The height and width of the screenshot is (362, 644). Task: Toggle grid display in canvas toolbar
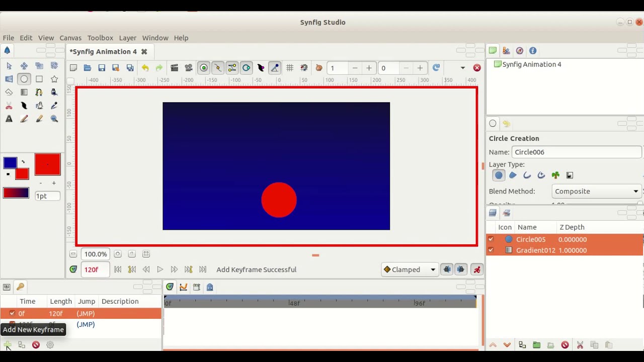tap(290, 68)
